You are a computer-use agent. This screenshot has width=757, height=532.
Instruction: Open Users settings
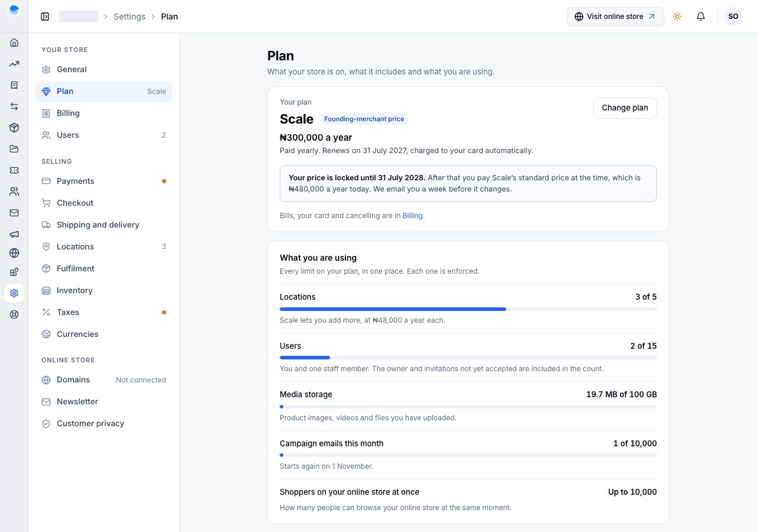coord(103,135)
